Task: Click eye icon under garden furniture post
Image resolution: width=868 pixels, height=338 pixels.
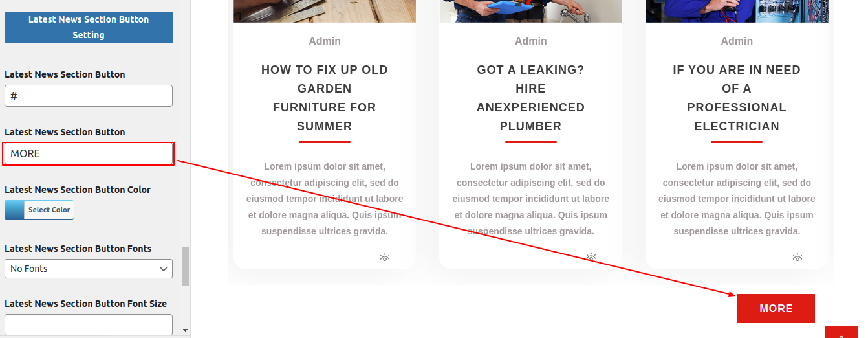Action: [385, 258]
